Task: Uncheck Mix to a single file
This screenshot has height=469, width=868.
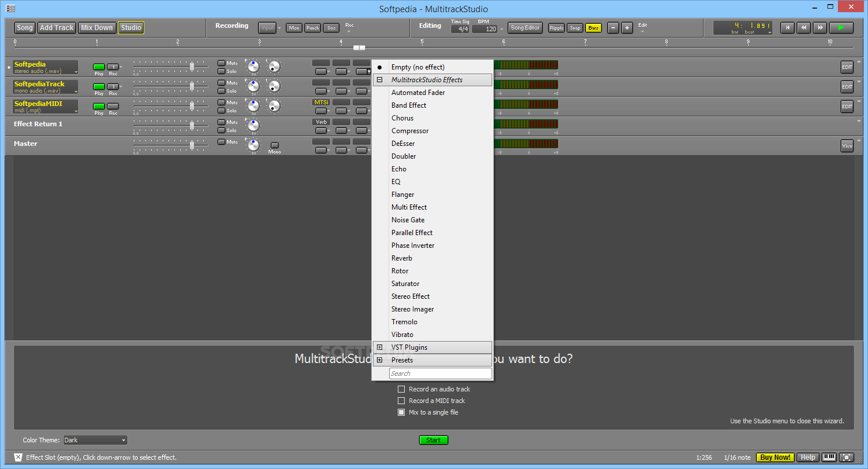Action: [x=401, y=412]
